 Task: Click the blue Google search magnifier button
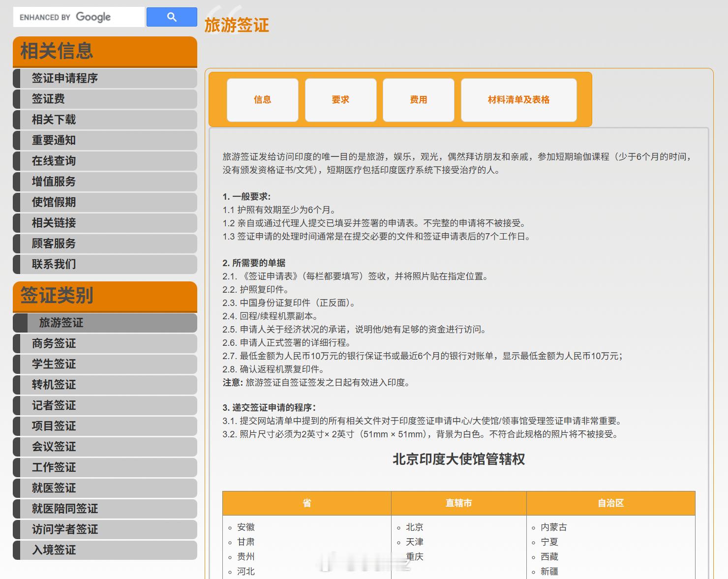[x=172, y=17]
